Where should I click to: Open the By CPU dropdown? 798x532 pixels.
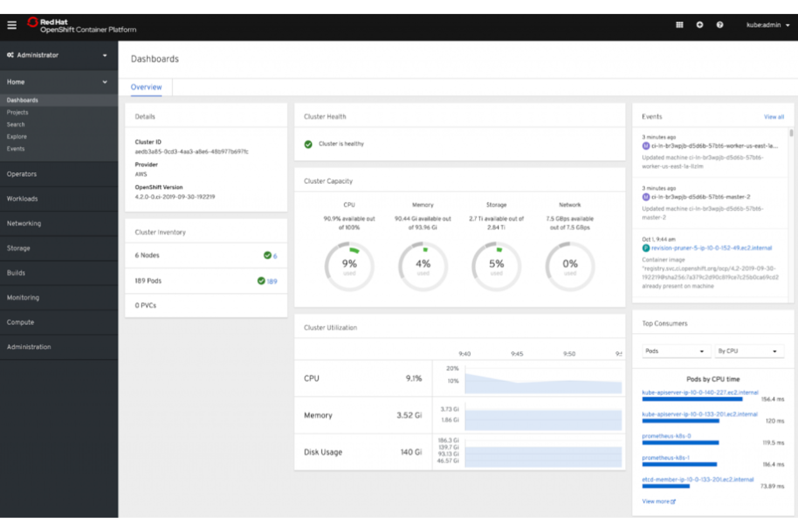(748, 351)
